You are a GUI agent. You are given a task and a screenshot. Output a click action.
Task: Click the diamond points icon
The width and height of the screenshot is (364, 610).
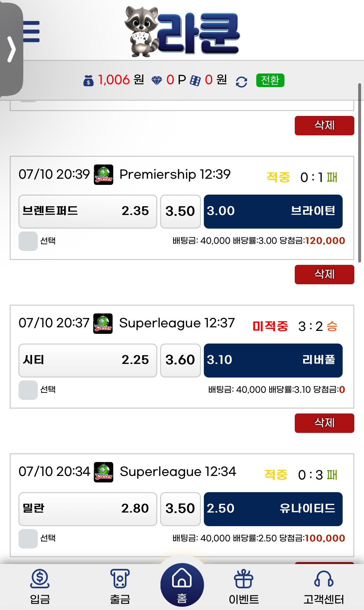[157, 80]
